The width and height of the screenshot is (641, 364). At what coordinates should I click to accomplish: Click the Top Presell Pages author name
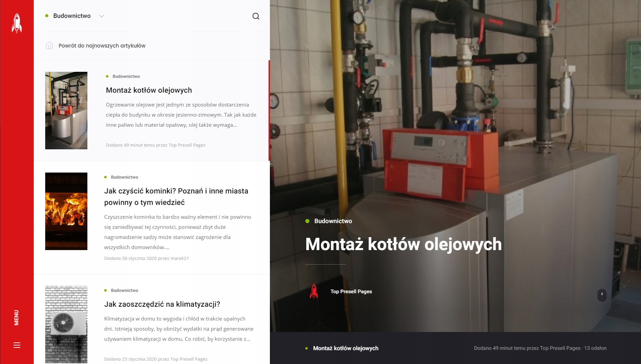point(351,292)
